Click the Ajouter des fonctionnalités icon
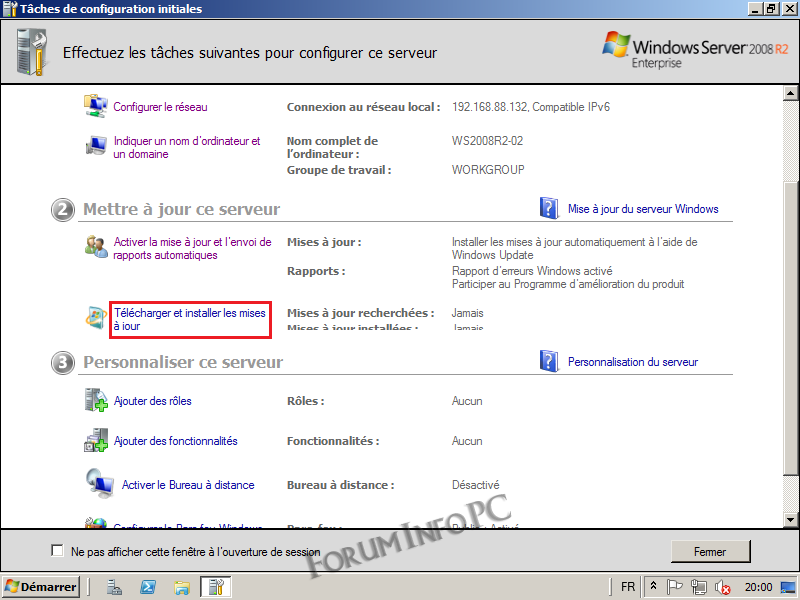The image size is (800, 600). tap(95, 440)
